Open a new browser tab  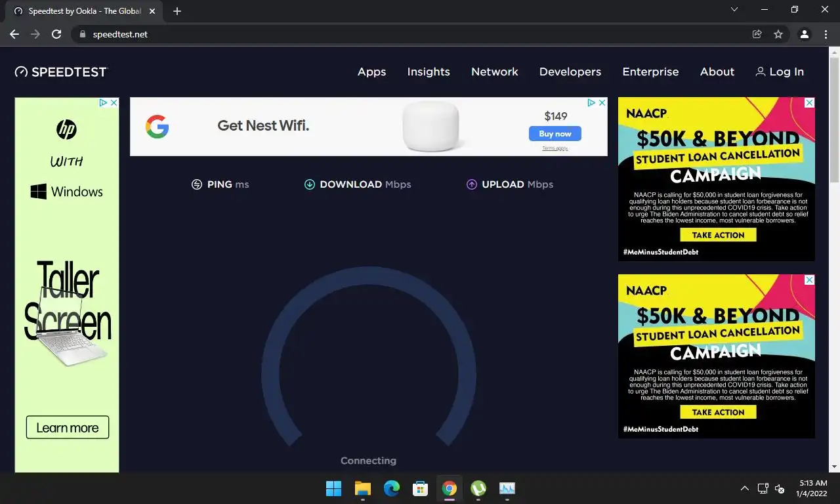pos(177,11)
